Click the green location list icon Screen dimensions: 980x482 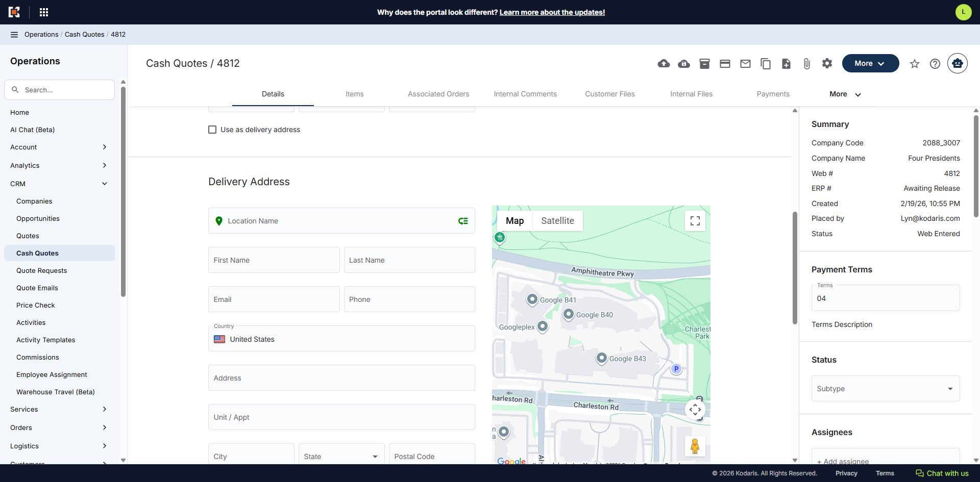click(463, 221)
